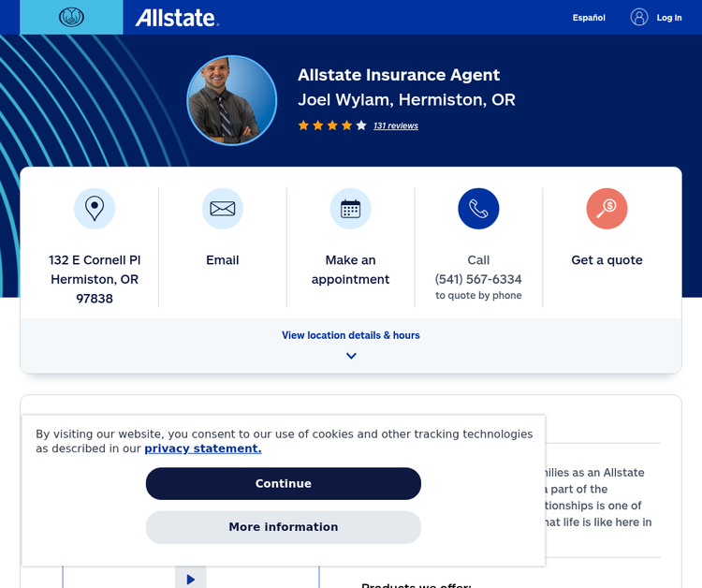Open the Log In menu item

pos(669,18)
